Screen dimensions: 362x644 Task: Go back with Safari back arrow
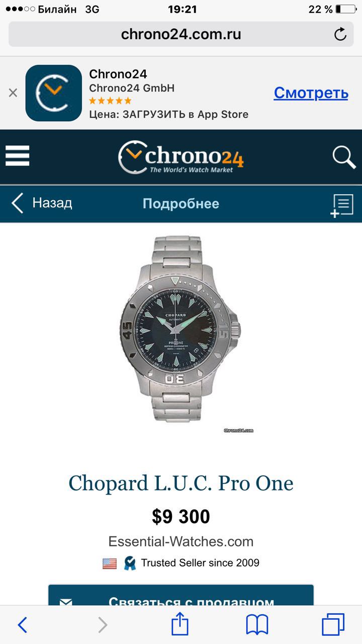pyautogui.click(x=22, y=625)
